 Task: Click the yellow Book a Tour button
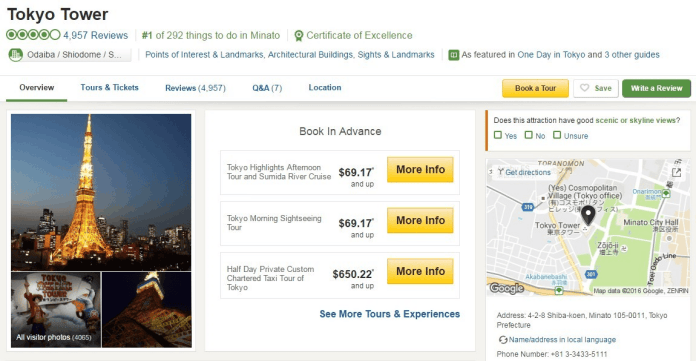pyautogui.click(x=535, y=88)
